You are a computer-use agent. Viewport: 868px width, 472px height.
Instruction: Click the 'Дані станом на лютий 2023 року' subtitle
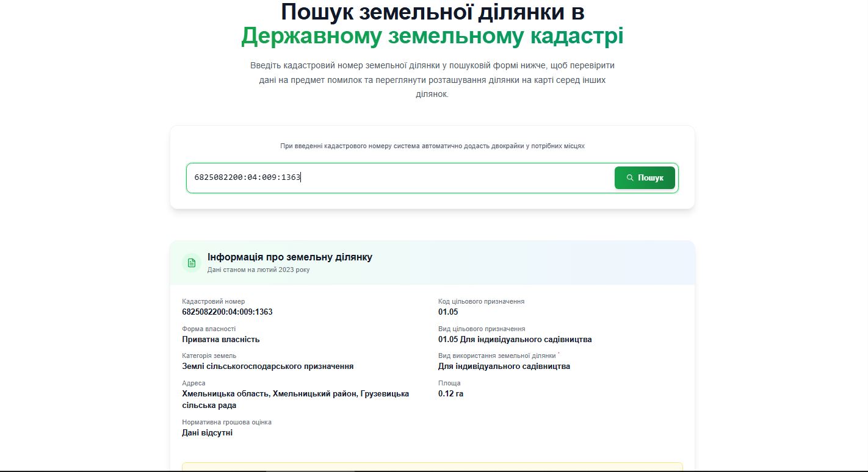(x=258, y=270)
